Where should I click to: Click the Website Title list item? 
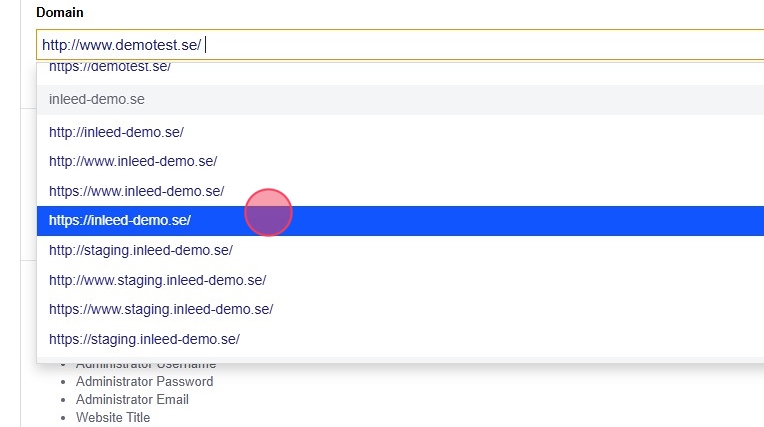tap(113, 417)
